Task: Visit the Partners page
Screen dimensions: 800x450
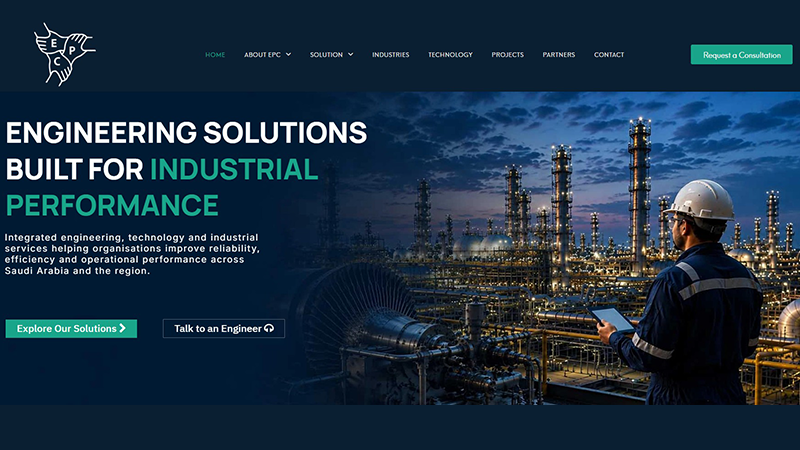Action: coord(559,55)
